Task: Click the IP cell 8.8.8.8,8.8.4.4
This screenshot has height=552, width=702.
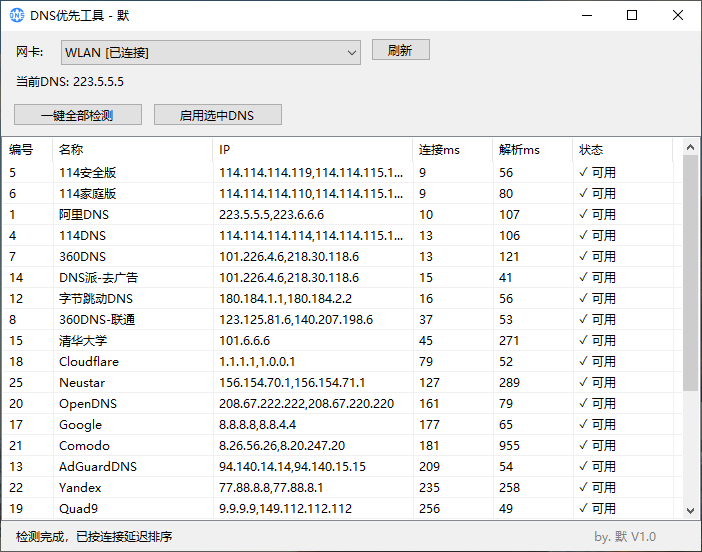Action: point(257,424)
